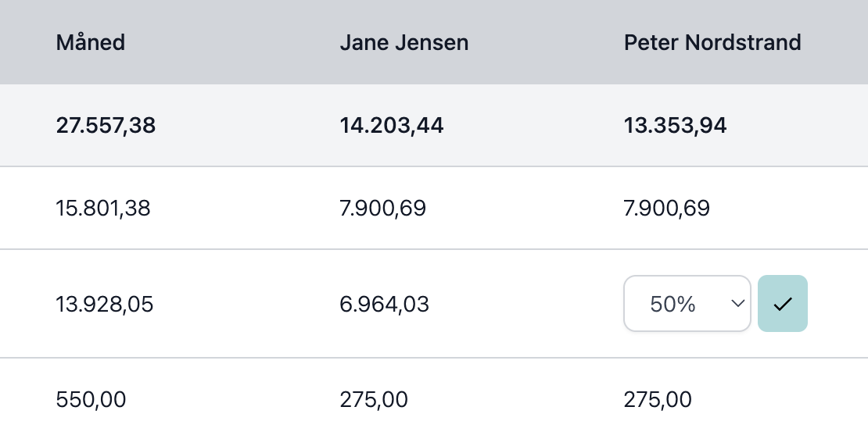The height and width of the screenshot is (439, 868).
Task: Click Jane Jensen's total 14.203,44
Action: pyautogui.click(x=391, y=126)
